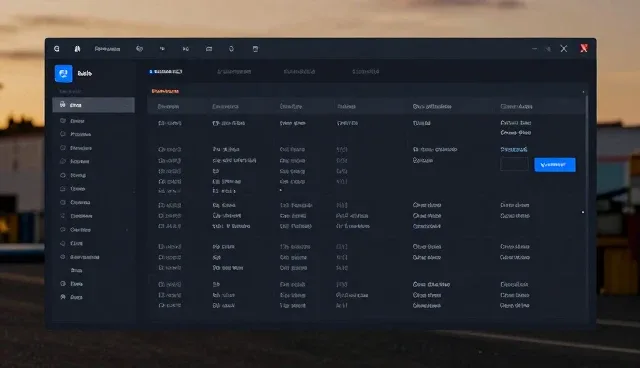This screenshot has height=368, width=640.
Task: Select the highlighted gray sidebar item
Action: pos(93,105)
